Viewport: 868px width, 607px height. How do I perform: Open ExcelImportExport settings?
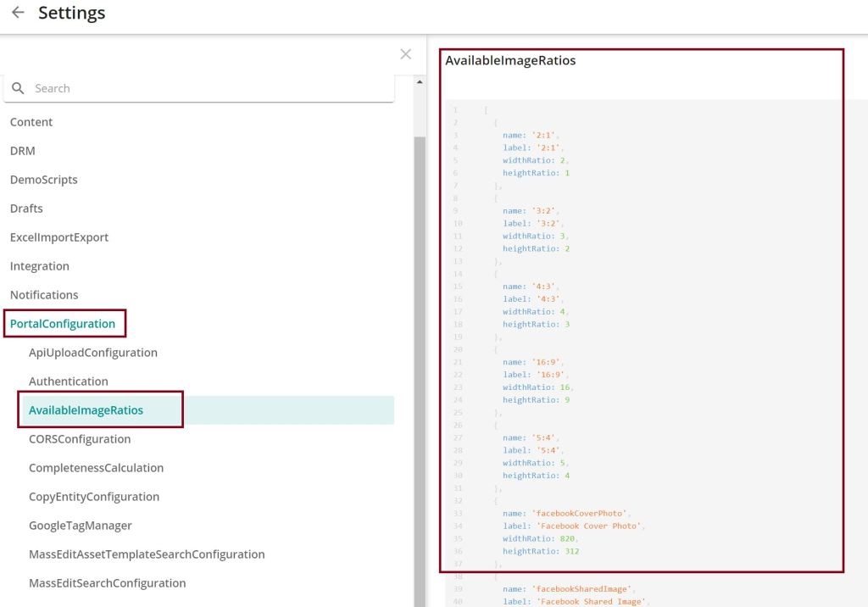click(x=59, y=237)
